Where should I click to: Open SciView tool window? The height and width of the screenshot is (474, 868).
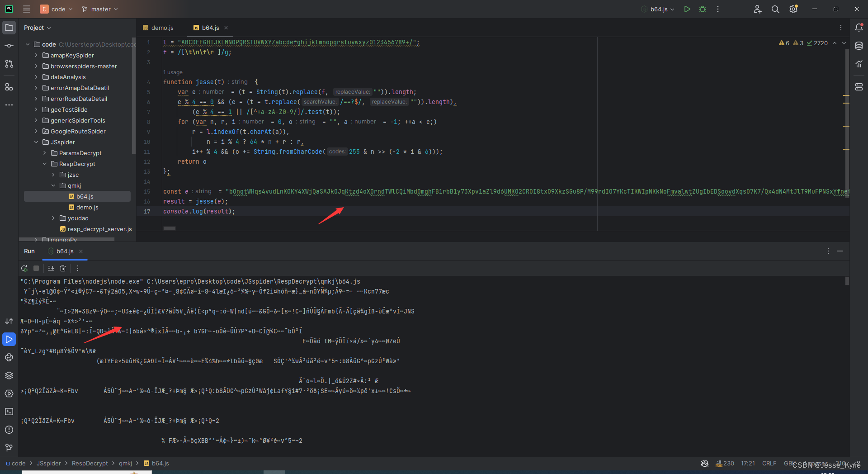[x=859, y=64]
